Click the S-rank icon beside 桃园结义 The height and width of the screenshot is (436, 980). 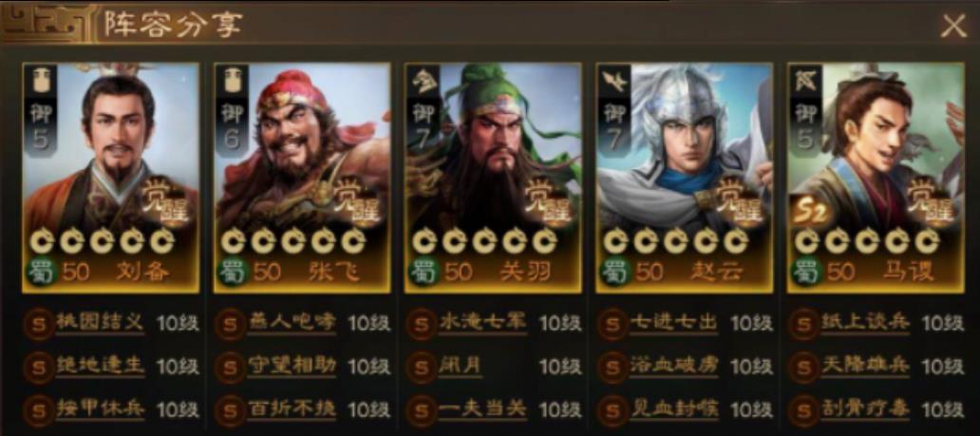pos(39,325)
